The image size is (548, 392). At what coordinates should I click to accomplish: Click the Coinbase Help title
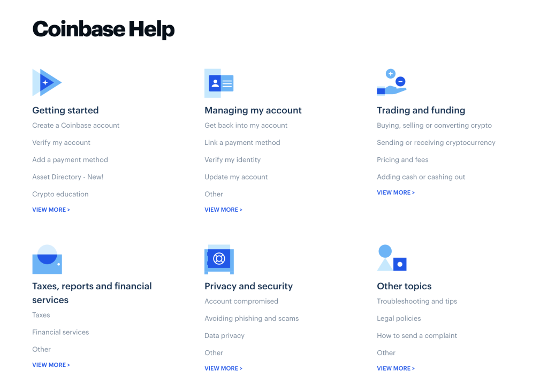(103, 29)
